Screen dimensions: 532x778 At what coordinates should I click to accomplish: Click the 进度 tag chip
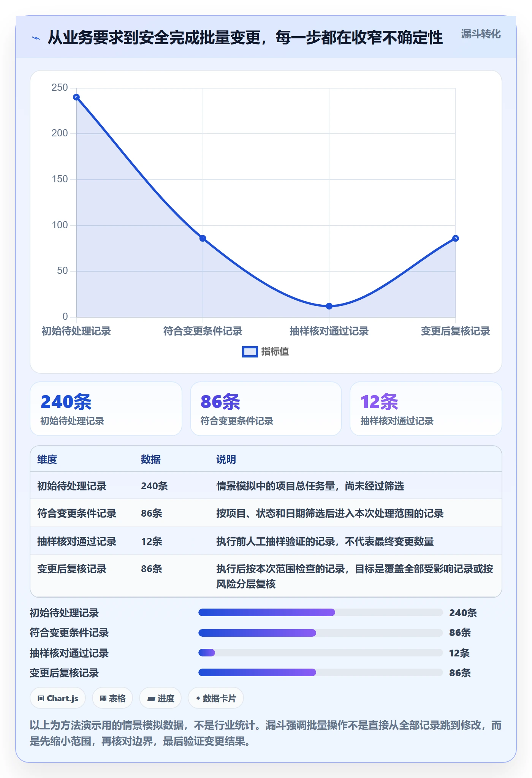160,698
